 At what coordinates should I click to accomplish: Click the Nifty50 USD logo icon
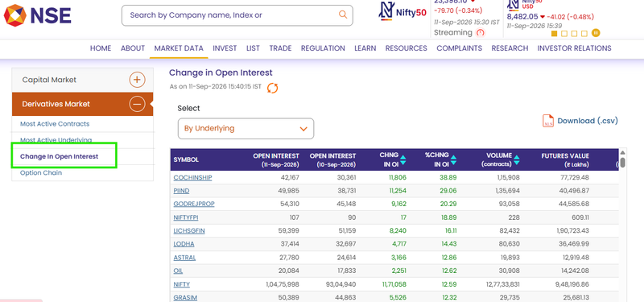pos(512,5)
